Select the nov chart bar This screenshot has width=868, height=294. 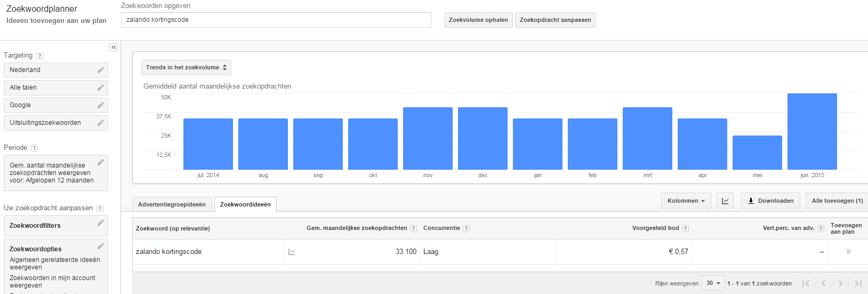pos(428,138)
